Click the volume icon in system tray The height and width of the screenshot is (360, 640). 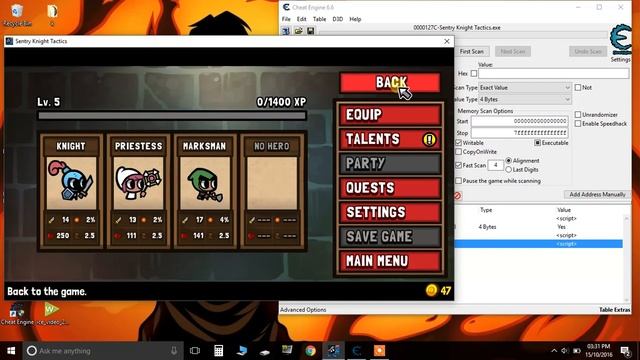[565, 351]
